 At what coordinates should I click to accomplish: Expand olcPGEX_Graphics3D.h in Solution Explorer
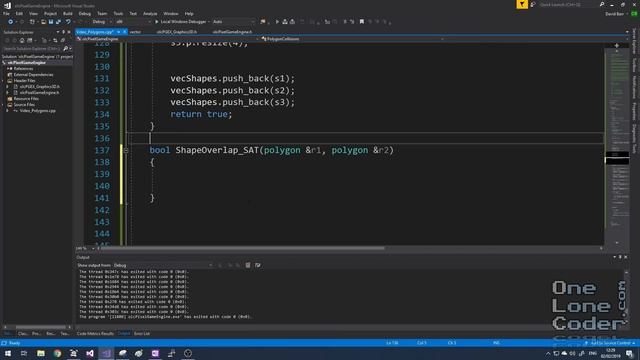click(8, 87)
